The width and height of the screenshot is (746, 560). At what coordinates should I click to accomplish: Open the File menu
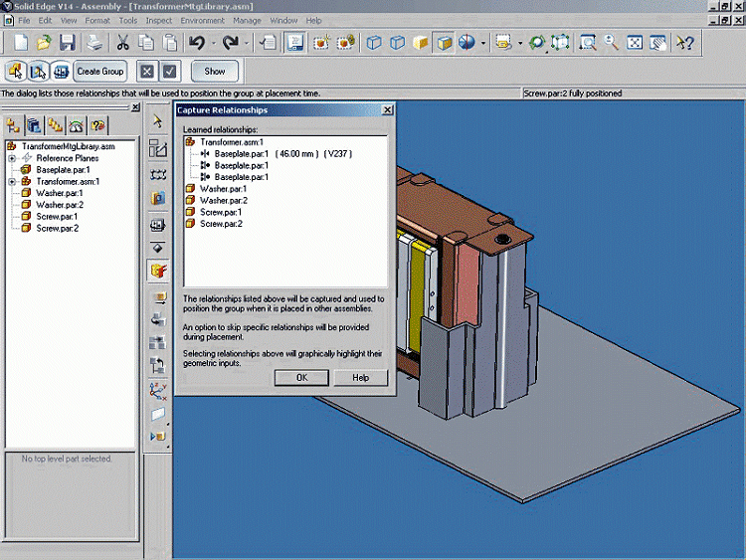pos(24,21)
